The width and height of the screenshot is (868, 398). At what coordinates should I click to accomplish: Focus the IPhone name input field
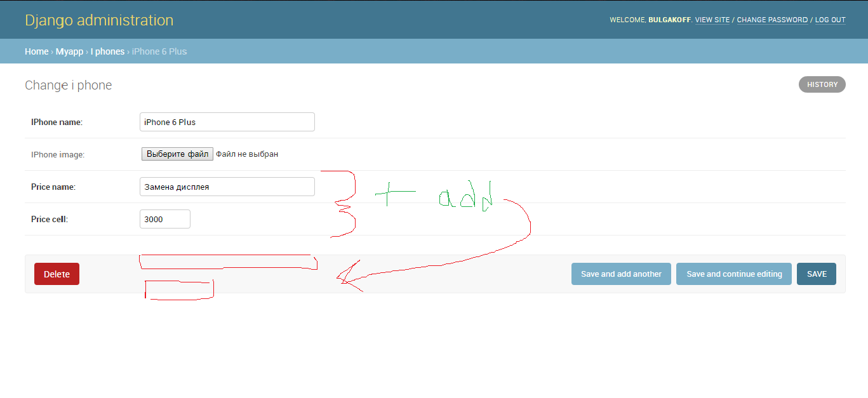click(x=227, y=122)
